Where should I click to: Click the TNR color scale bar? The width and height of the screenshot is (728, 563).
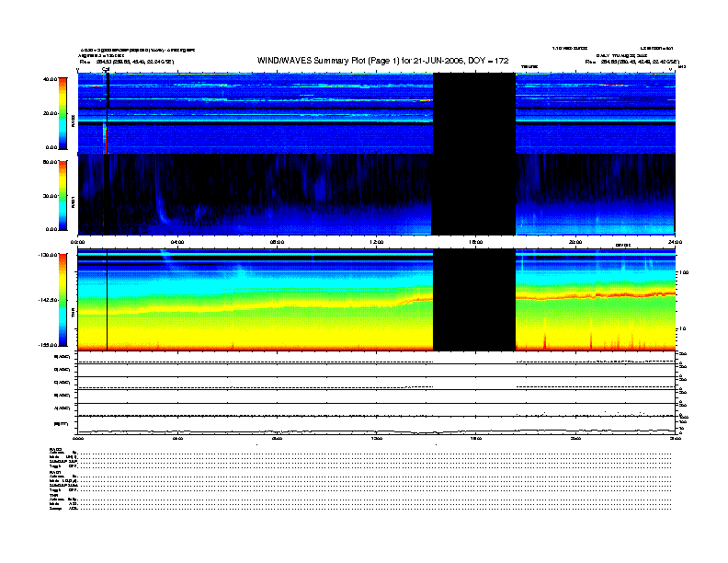click(63, 300)
